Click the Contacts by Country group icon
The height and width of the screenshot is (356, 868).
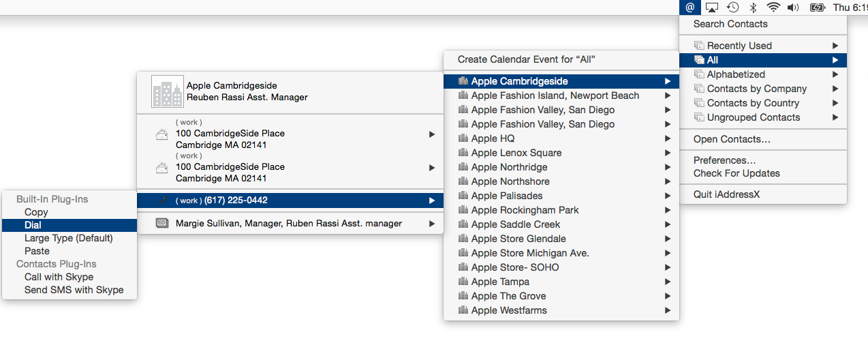click(x=699, y=103)
